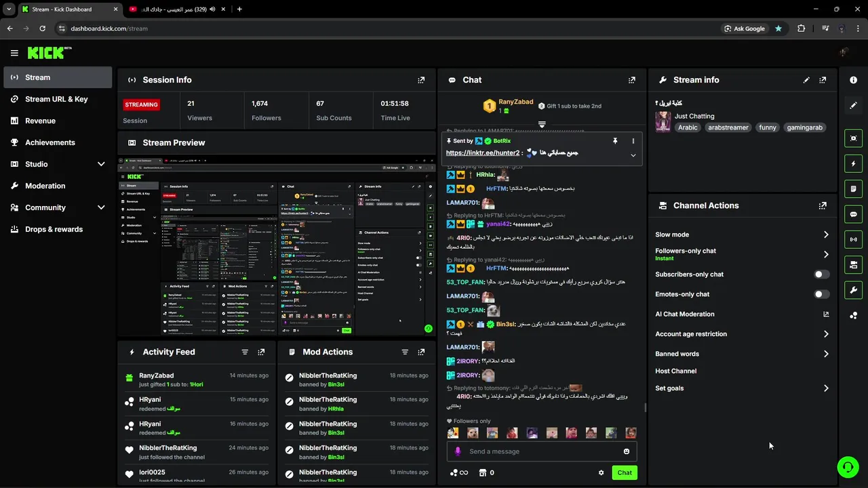This screenshot has height=488, width=868.
Task: Unpin the pinned BotRix chat message
Action: [x=615, y=141]
